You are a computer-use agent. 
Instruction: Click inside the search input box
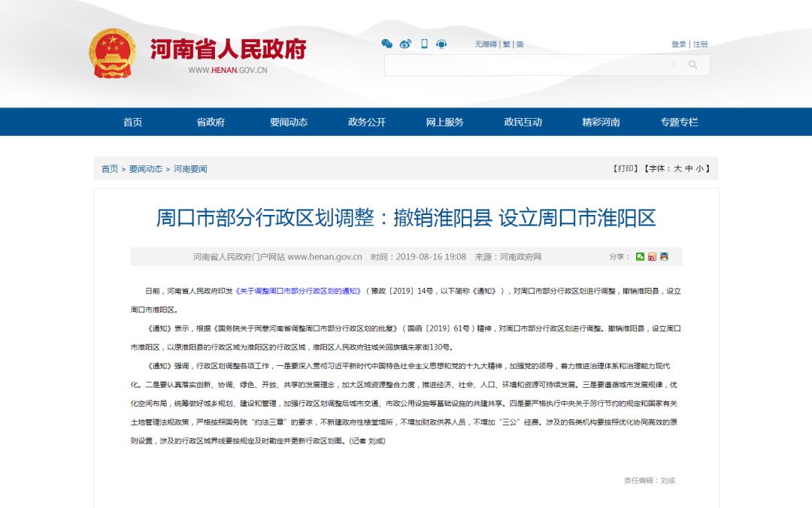(x=526, y=65)
